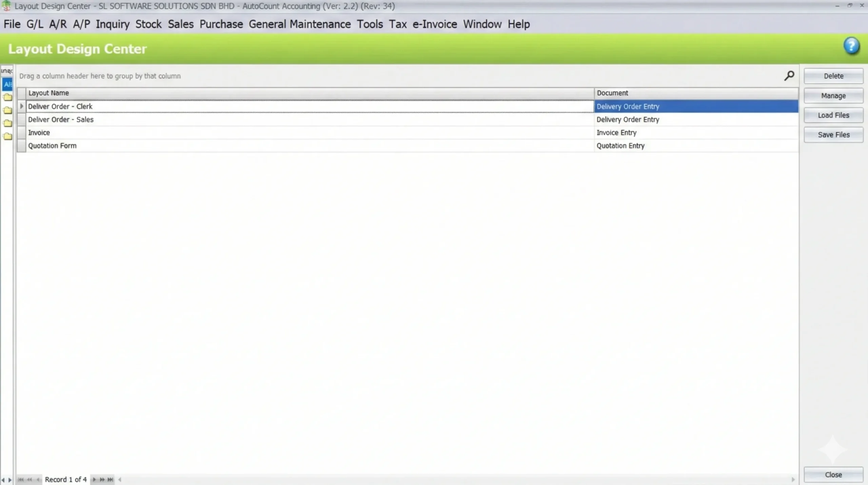
Task: Click the Document column header
Action: coord(612,93)
